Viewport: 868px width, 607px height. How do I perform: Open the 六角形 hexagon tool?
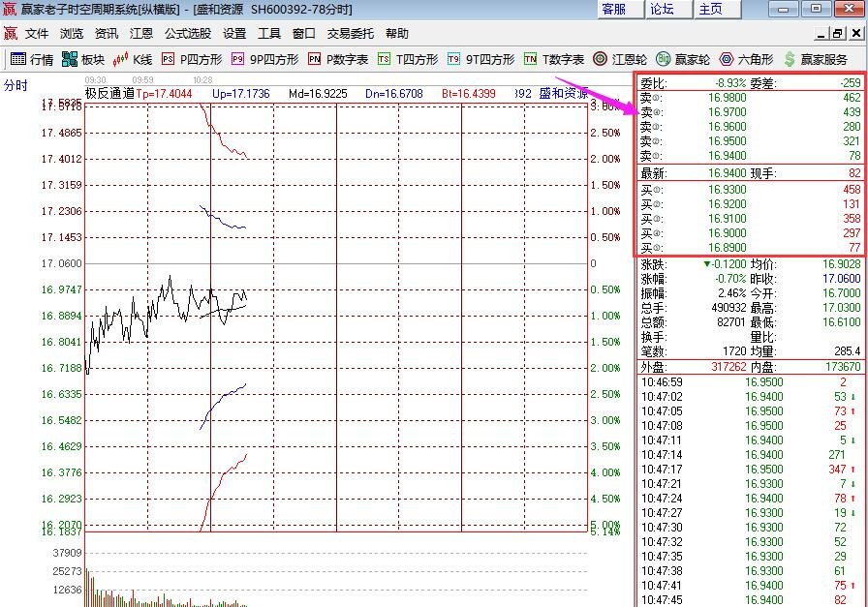[x=746, y=59]
